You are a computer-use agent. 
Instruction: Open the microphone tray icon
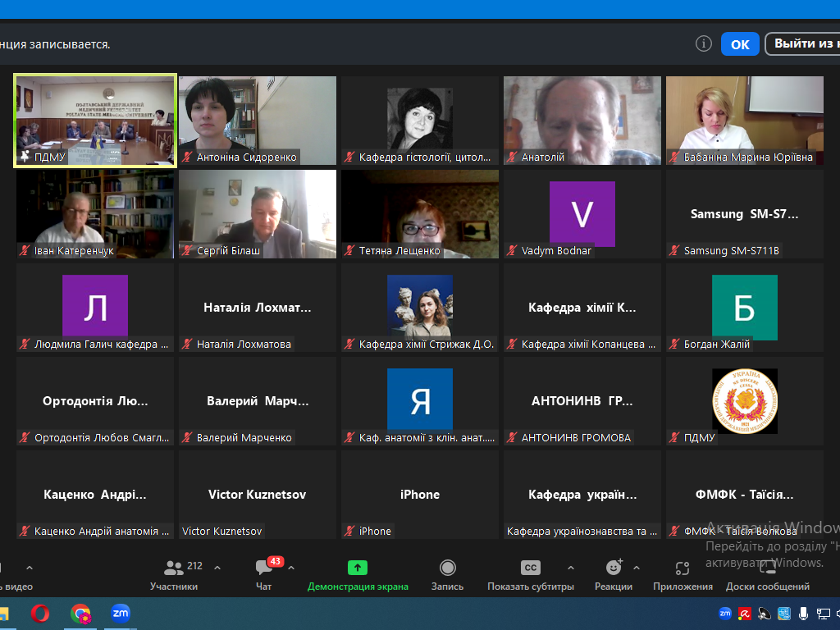pyautogui.click(x=804, y=614)
